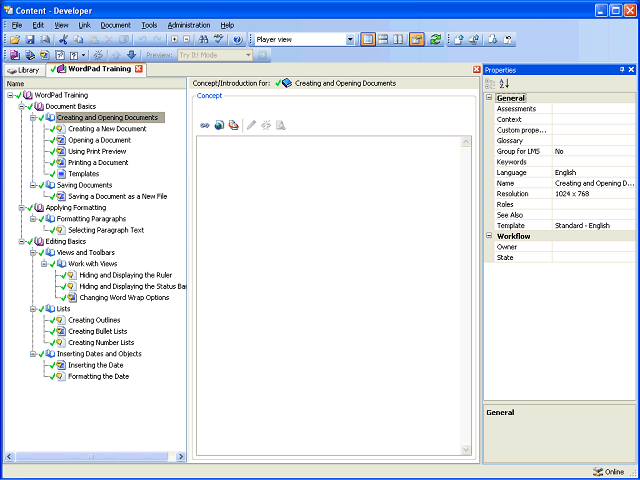Switch to the Library tab
This screenshot has width=640, height=480.
(x=24, y=70)
